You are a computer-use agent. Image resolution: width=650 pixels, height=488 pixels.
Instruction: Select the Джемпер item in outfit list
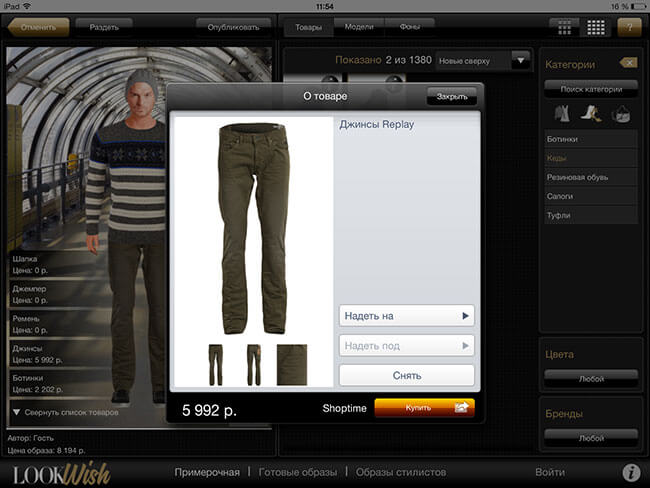tap(58, 294)
